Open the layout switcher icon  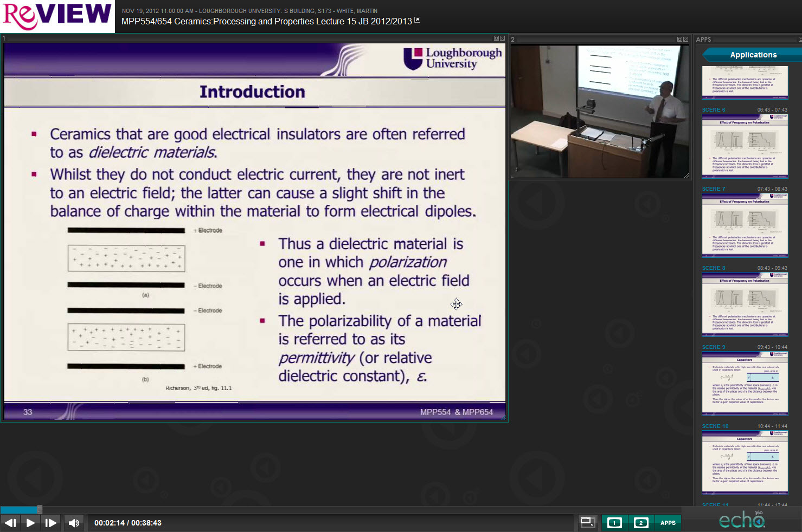tap(587, 522)
